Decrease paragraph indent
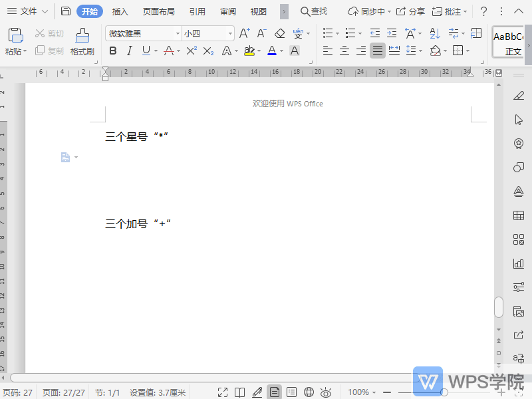The width and height of the screenshot is (532, 399). point(375,33)
